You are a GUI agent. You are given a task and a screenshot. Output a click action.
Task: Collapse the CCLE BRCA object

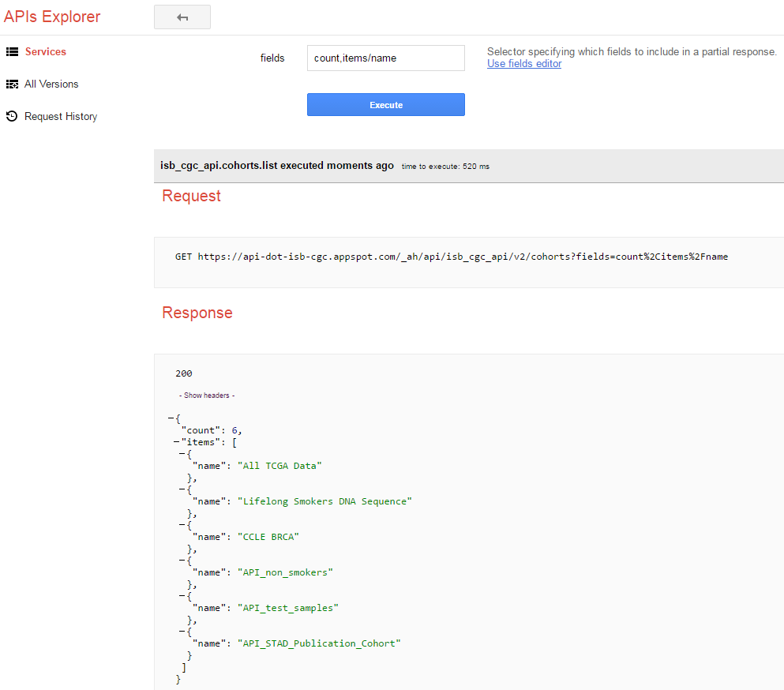click(182, 524)
